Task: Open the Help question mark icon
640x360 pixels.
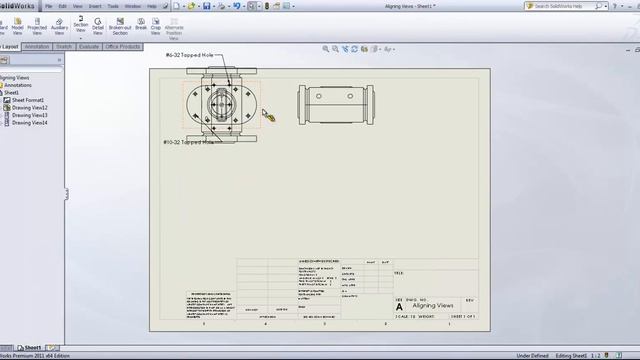Action: (x=615, y=6)
